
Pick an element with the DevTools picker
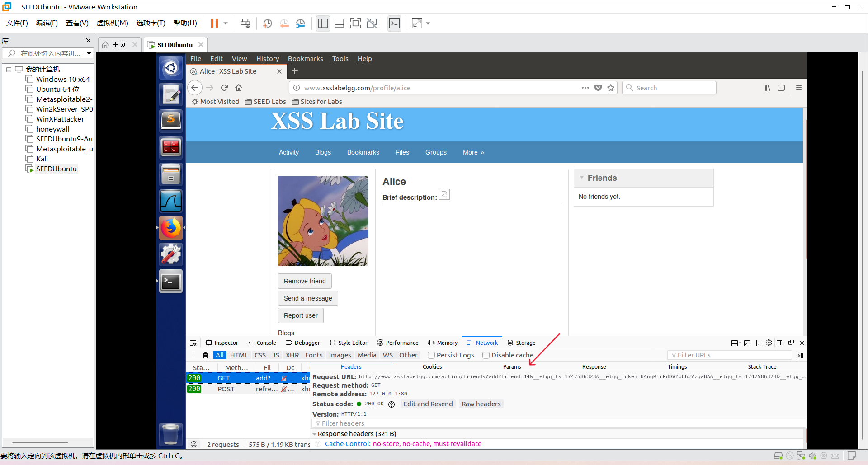point(193,343)
